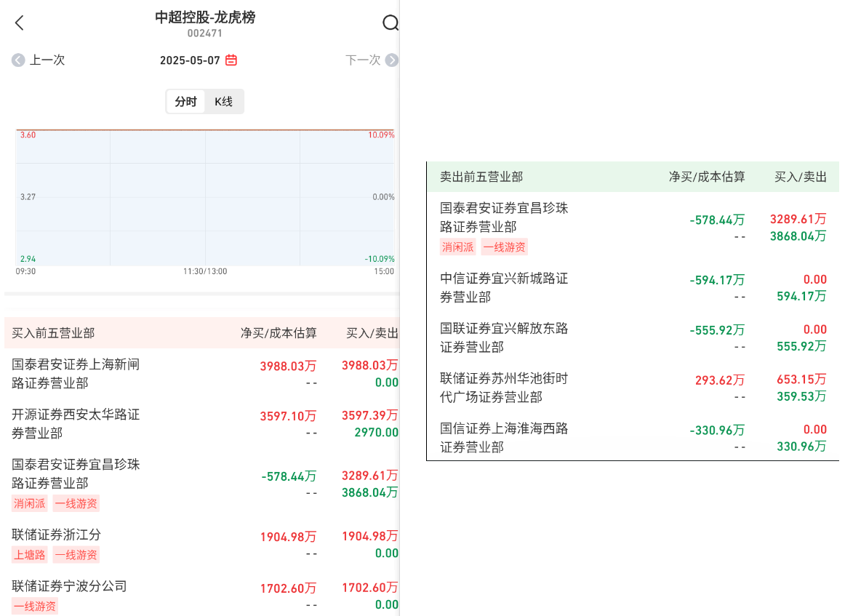Click 一线游资 tag under 联储证券宁波分公司
This screenshot has height=616, width=845.
coord(35,606)
